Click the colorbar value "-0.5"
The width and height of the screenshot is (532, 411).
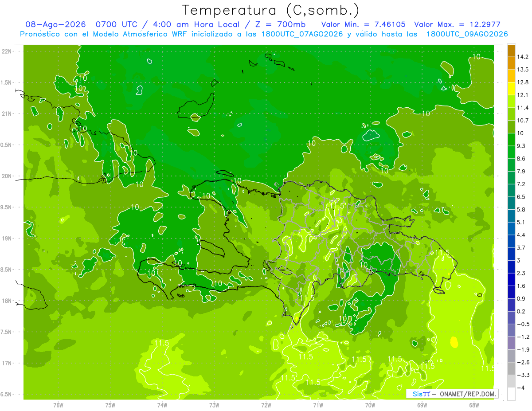523,324
